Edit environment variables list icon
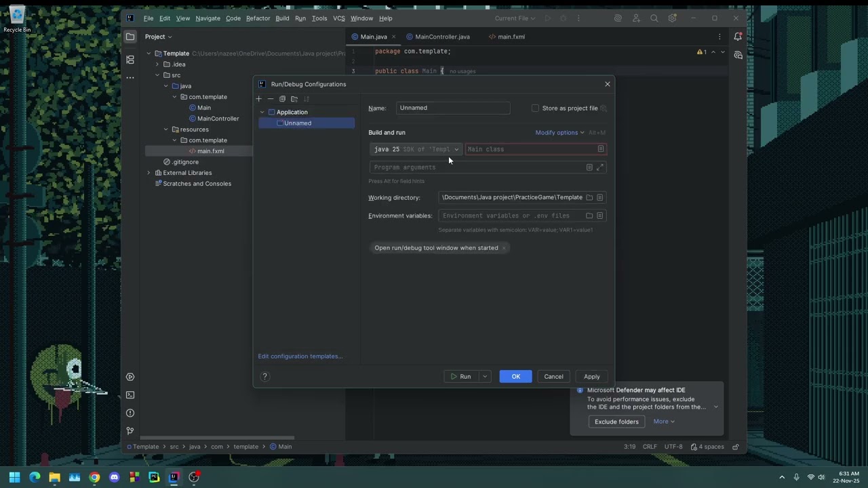Image resolution: width=868 pixels, height=488 pixels. 600,216
